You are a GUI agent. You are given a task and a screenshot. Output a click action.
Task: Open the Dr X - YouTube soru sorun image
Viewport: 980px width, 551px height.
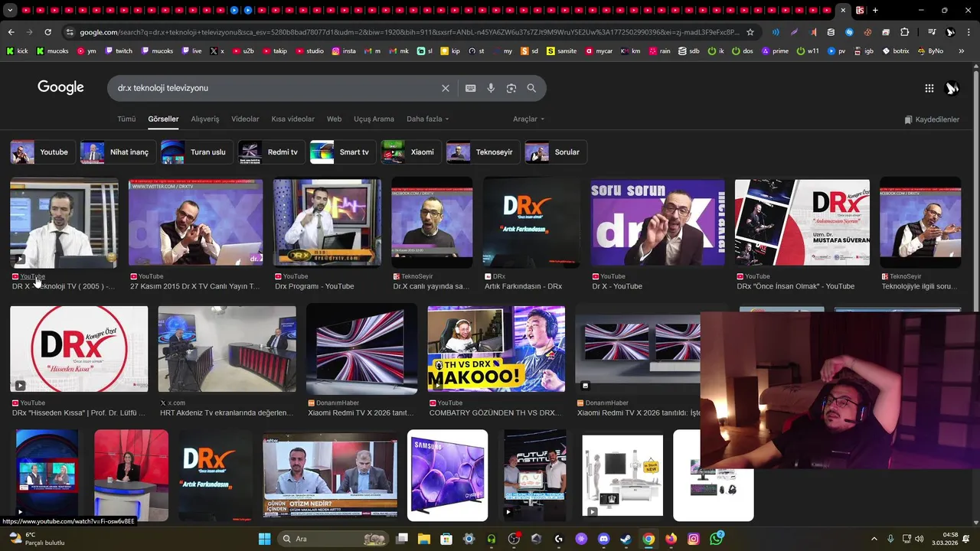(x=657, y=223)
